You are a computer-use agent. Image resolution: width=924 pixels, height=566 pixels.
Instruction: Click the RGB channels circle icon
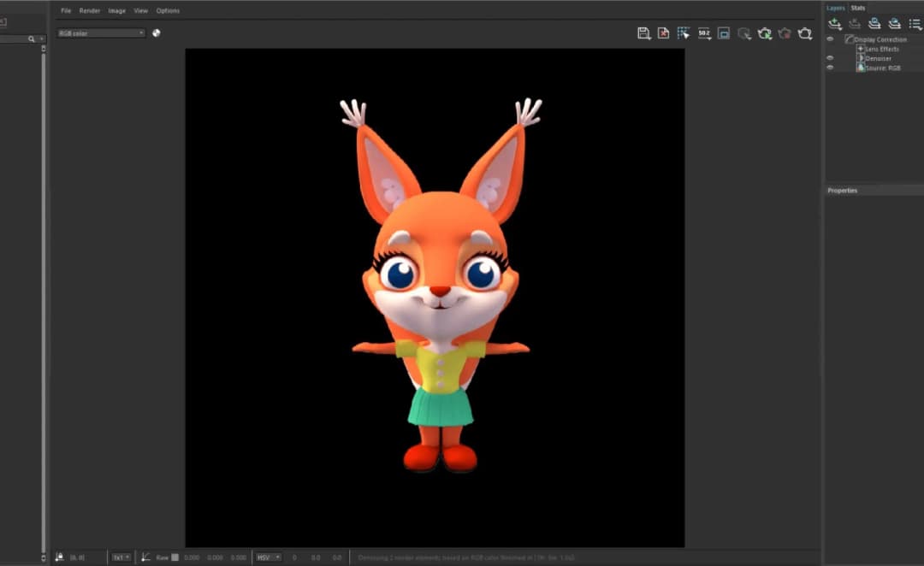point(157,33)
